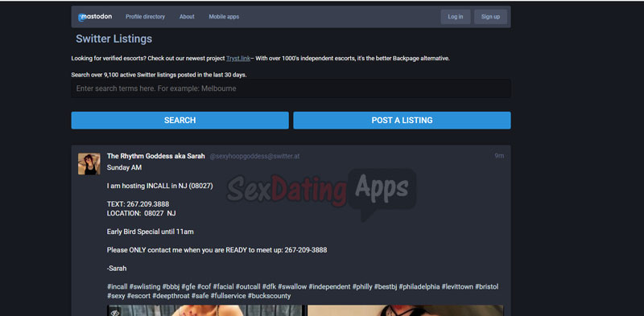Click the Switter Listings heading
Viewport: 644px width, 316px height.
[114, 39]
